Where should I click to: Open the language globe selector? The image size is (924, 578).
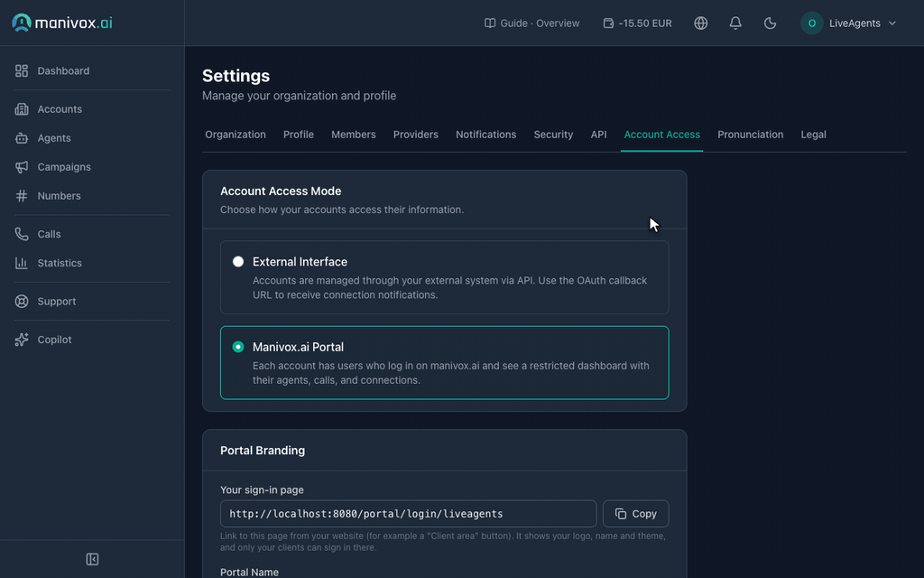pos(700,23)
